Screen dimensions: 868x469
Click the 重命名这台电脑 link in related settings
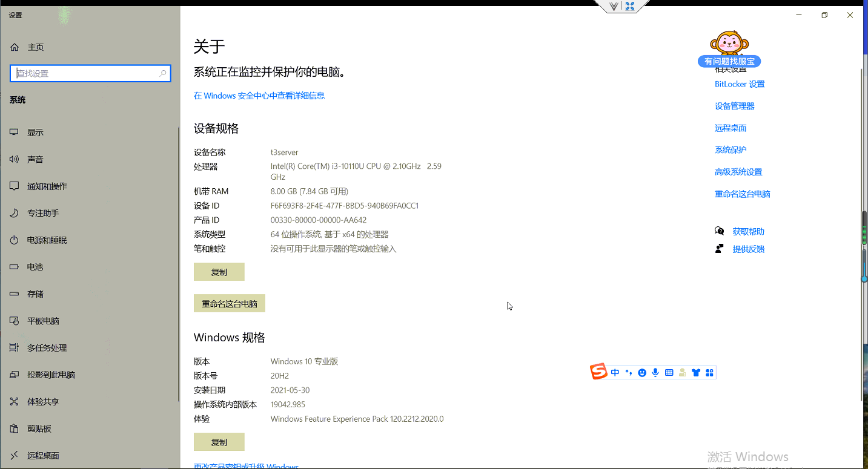pos(743,194)
